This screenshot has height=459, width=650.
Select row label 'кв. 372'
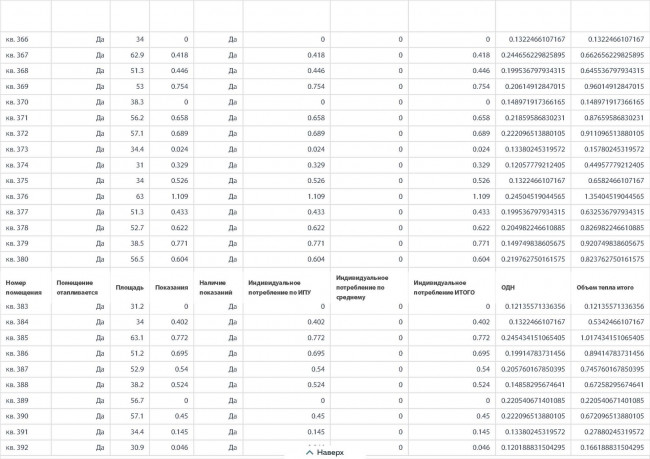tap(17, 134)
